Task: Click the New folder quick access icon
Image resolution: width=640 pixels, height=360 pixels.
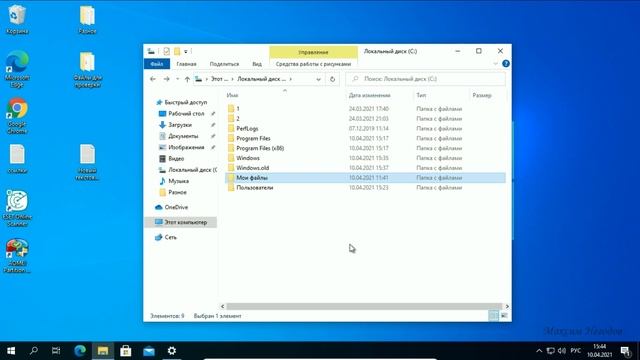Action: coord(177,51)
